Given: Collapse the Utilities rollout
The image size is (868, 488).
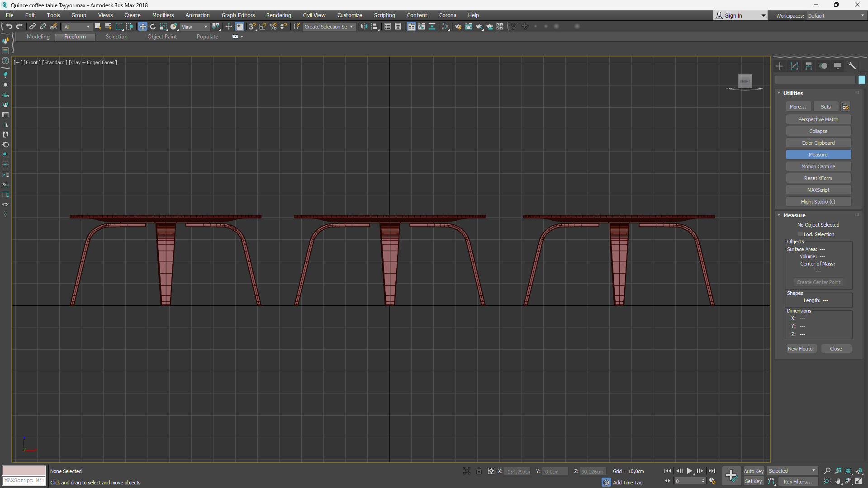Looking at the screenshot, I should pyautogui.click(x=779, y=93).
